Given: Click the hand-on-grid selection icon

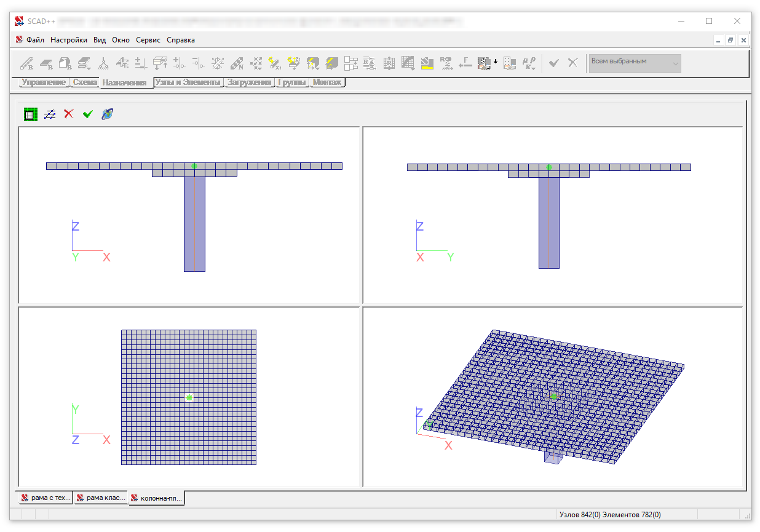Looking at the screenshot, I should (509, 63).
